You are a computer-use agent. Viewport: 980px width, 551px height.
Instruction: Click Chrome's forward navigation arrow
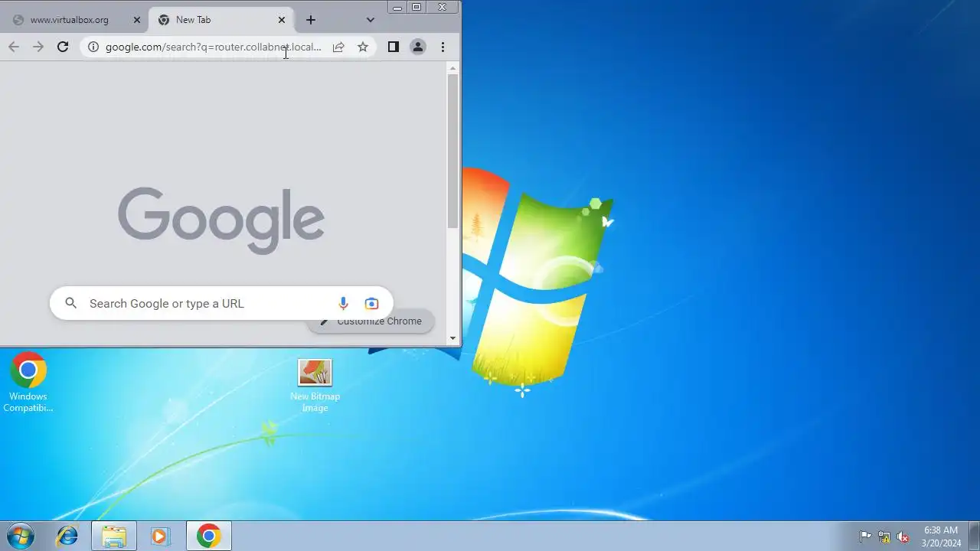click(x=38, y=47)
